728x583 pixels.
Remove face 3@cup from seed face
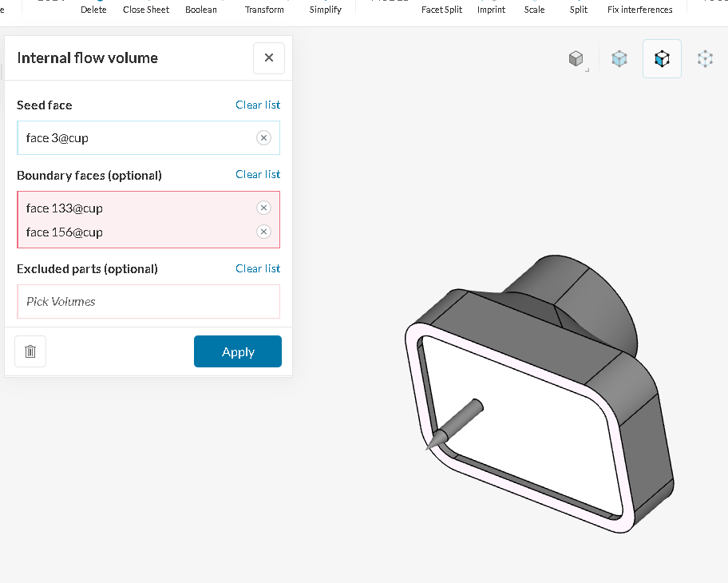(x=263, y=138)
